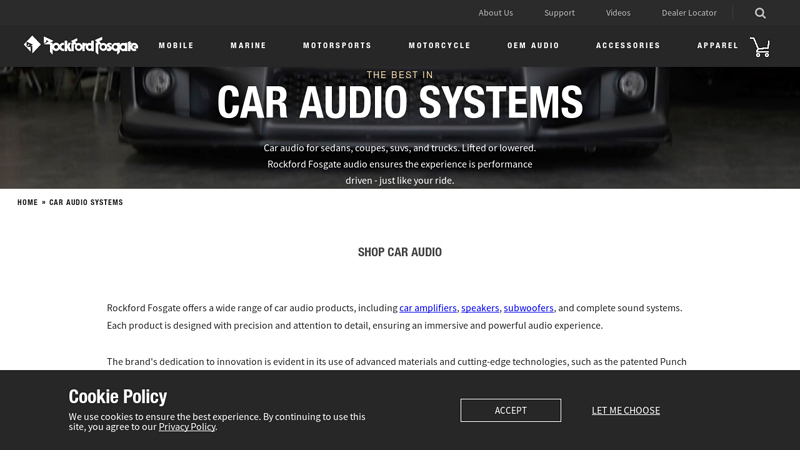This screenshot has height=450, width=800.
Task: Follow the speakers link
Action: (480, 308)
